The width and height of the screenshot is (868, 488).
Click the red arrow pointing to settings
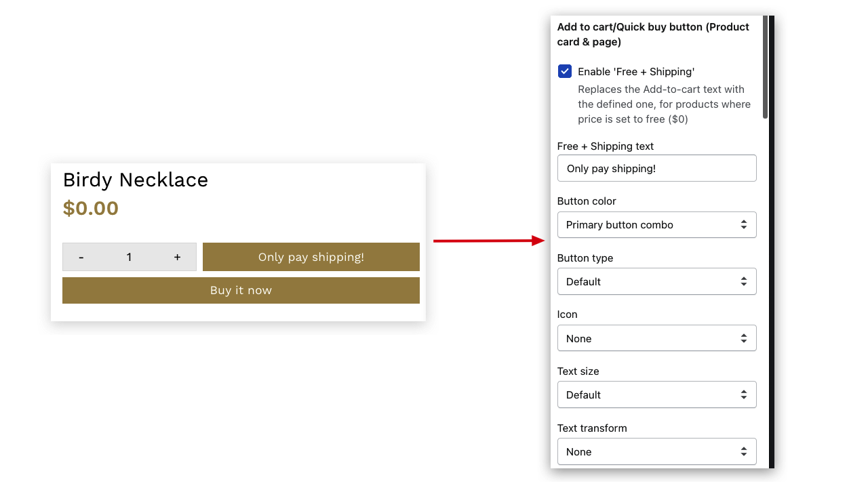point(488,241)
